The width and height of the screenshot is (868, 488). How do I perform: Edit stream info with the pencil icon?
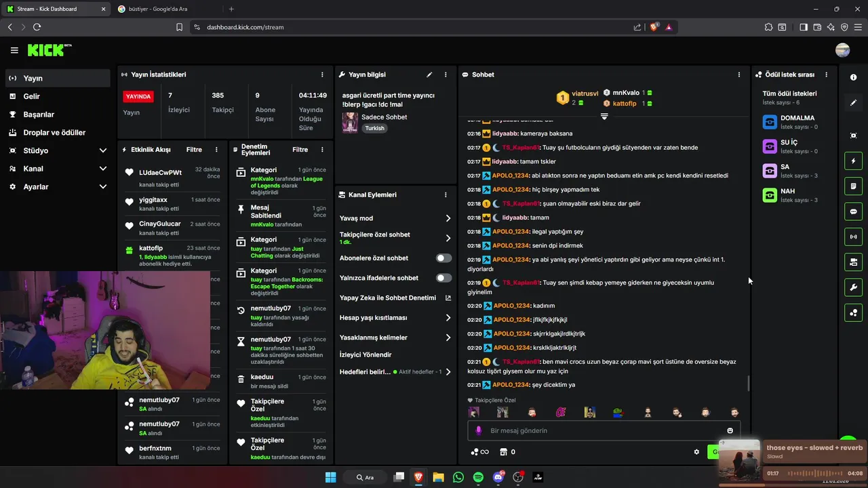(429, 75)
